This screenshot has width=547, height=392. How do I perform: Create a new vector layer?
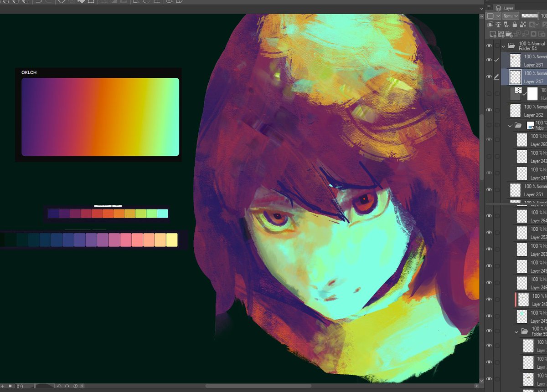501,34
